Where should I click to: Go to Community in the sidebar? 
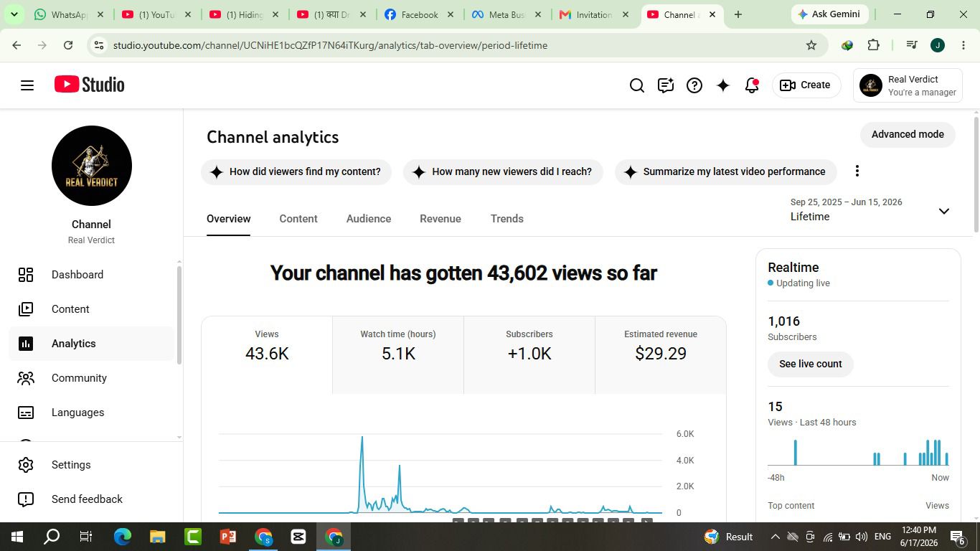coord(92,378)
